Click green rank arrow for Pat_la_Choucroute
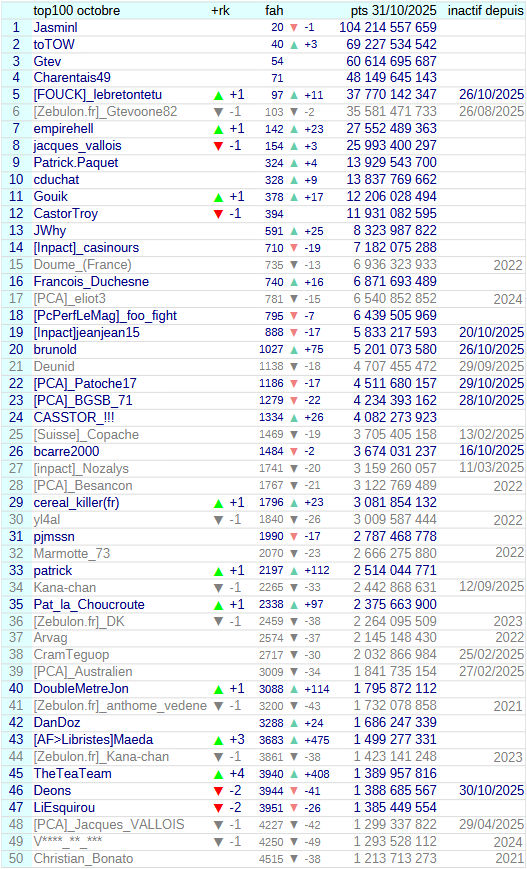Screen dimensions: 527x869 pos(218,605)
